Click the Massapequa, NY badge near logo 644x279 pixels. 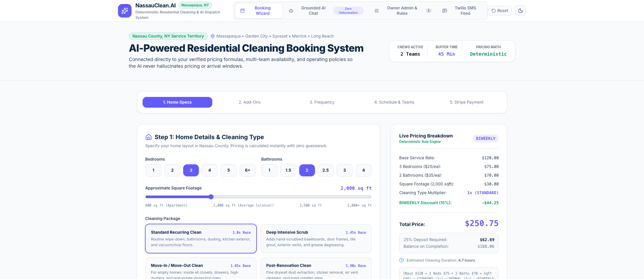(195, 5)
